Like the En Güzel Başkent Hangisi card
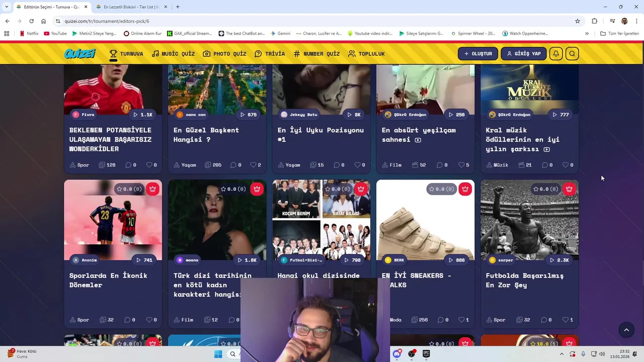 [256, 165]
